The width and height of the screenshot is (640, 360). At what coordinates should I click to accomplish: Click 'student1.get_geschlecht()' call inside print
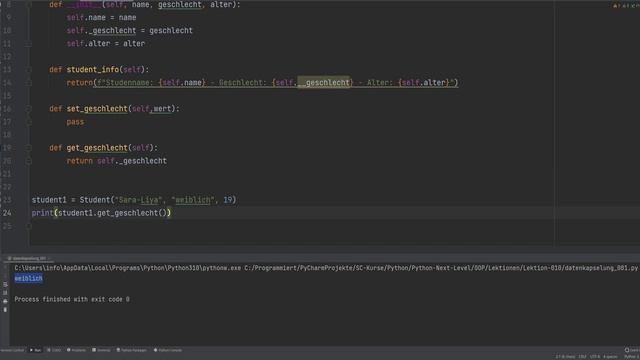112,213
